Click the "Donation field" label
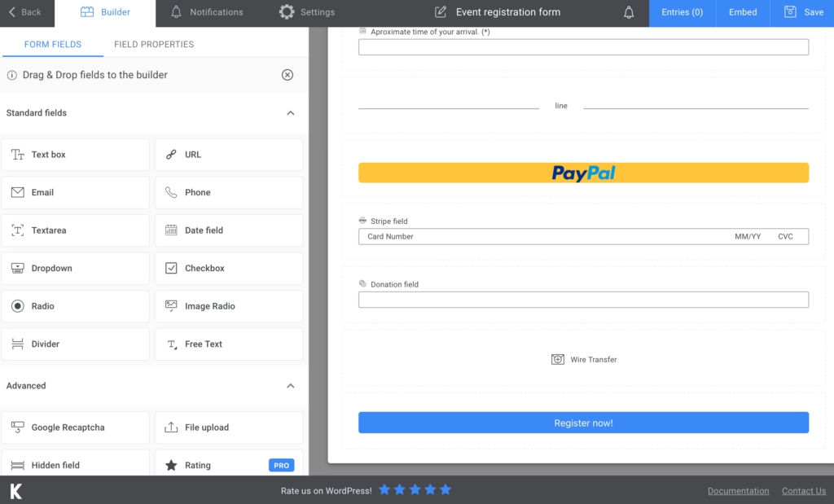Image resolution: width=834 pixels, height=504 pixels. coord(394,284)
